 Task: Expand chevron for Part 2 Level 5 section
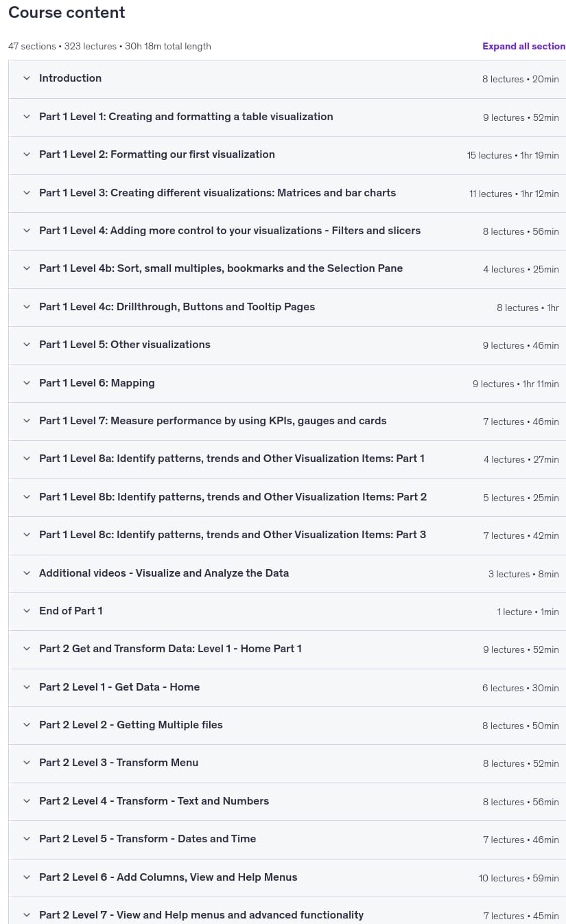pos(27,839)
